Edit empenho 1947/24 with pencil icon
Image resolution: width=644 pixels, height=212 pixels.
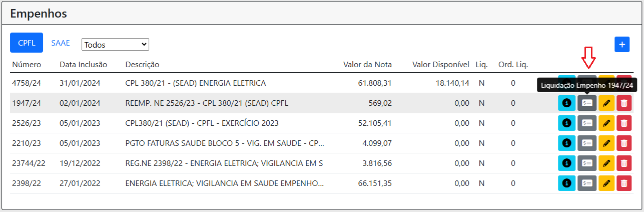606,103
